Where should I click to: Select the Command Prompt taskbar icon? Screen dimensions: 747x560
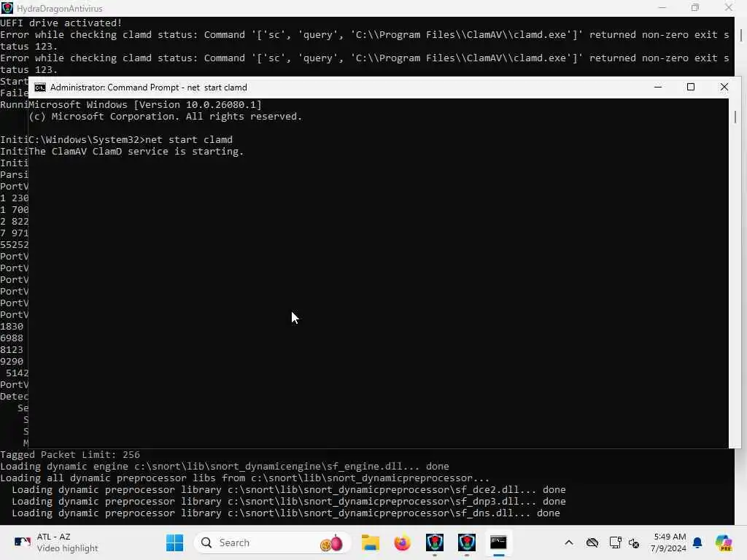pyautogui.click(x=499, y=542)
